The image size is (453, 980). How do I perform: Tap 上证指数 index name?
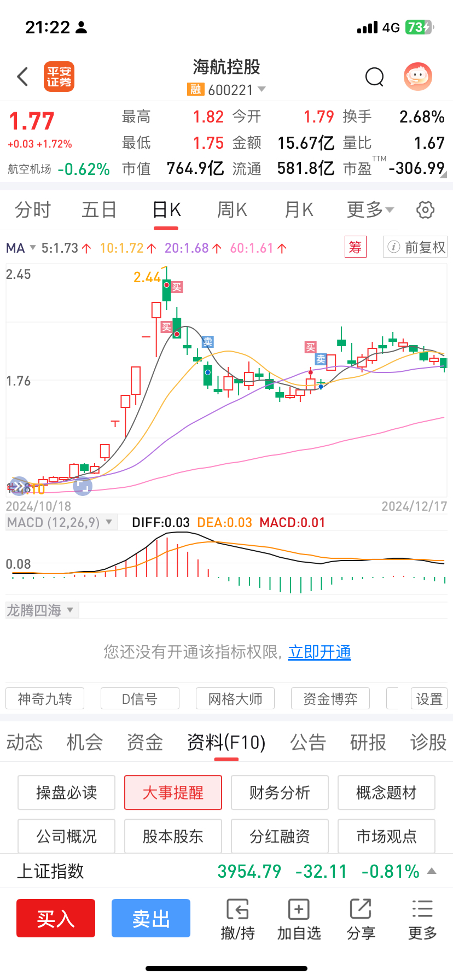point(51,871)
